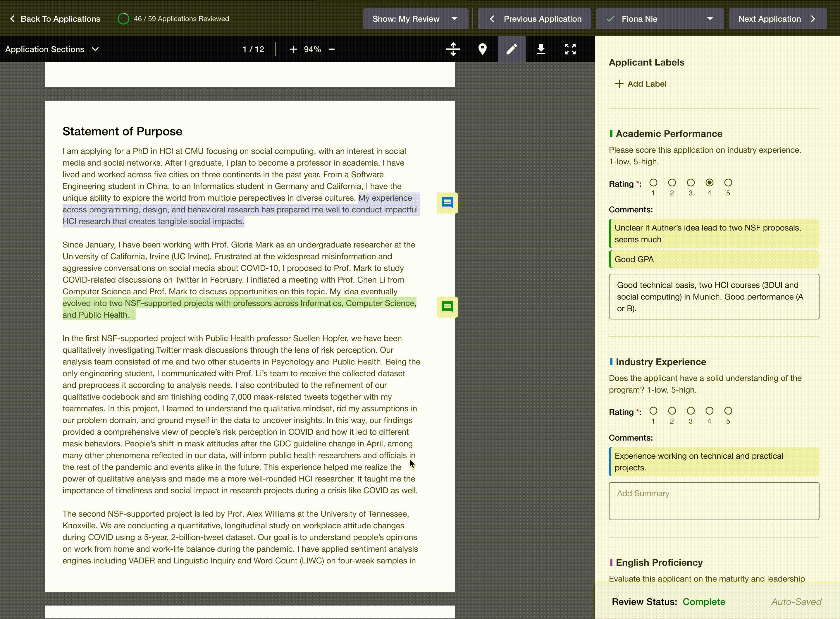
Task: Open the blue comment annotation icon
Action: pyautogui.click(x=447, y=203)
